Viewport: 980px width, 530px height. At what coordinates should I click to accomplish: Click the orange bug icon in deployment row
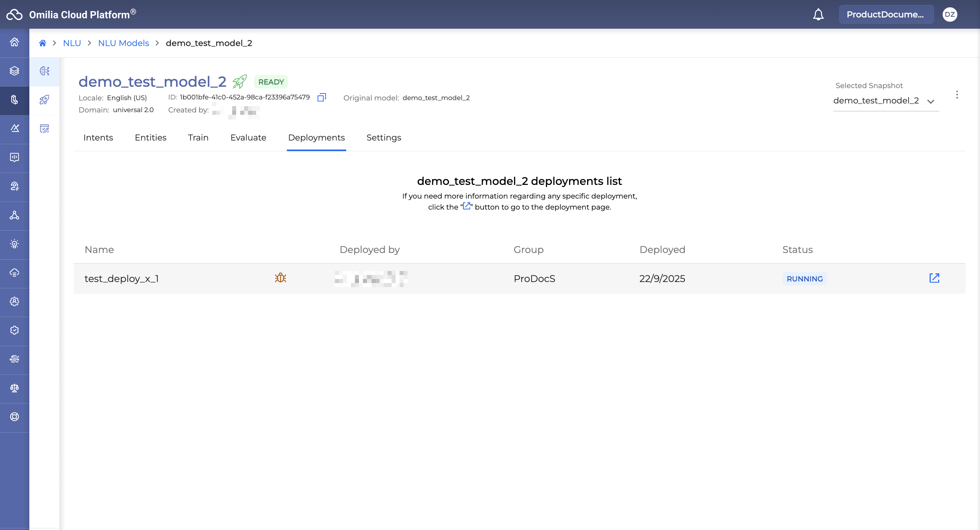point(281,278)
